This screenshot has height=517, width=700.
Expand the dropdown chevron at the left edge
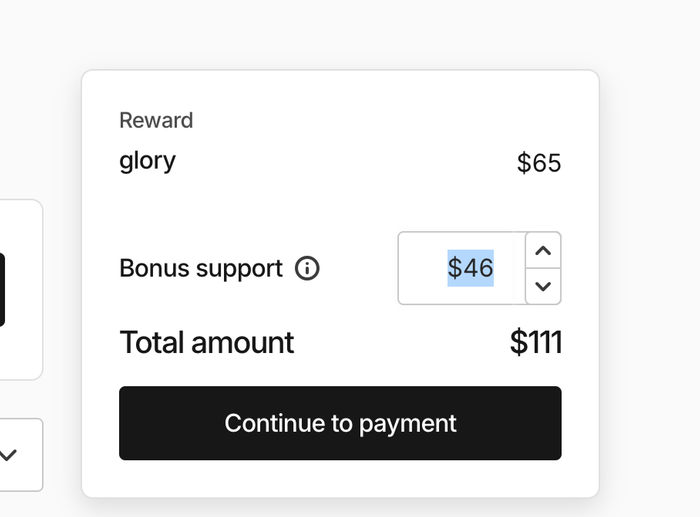(8, 455)
